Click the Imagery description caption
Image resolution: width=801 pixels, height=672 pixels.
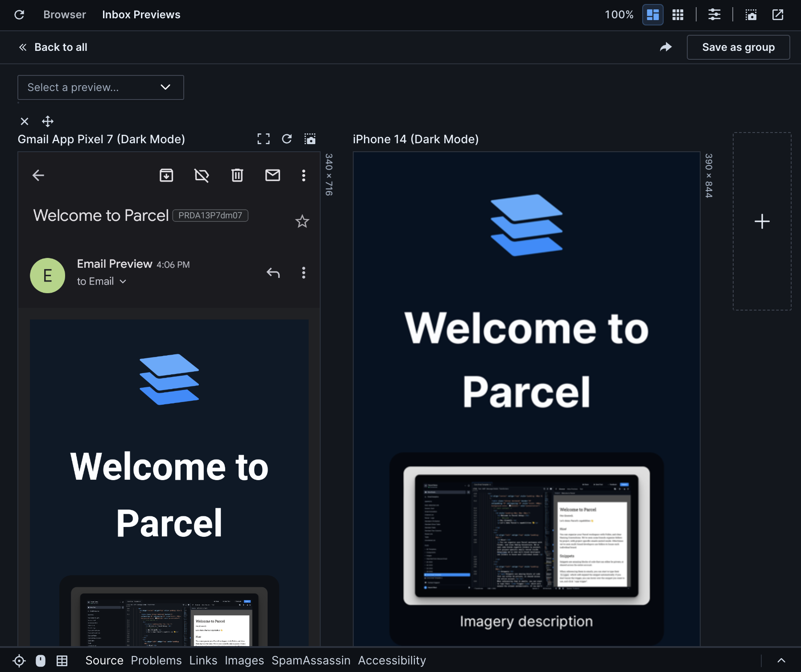526,621
